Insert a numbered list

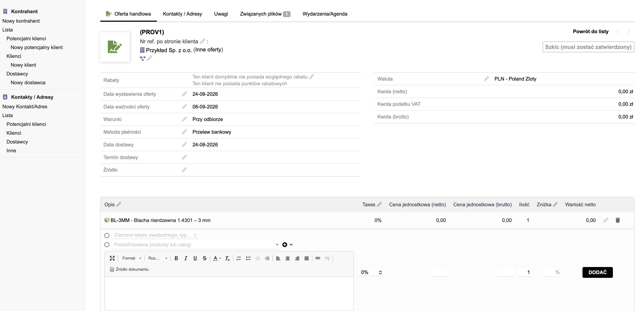click(x=239, y=258)
